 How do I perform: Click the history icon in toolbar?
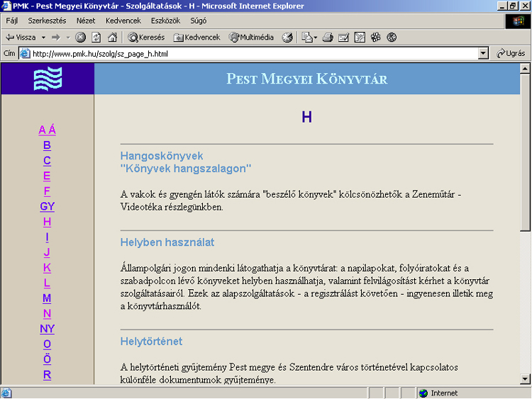[x=287, y=38]
